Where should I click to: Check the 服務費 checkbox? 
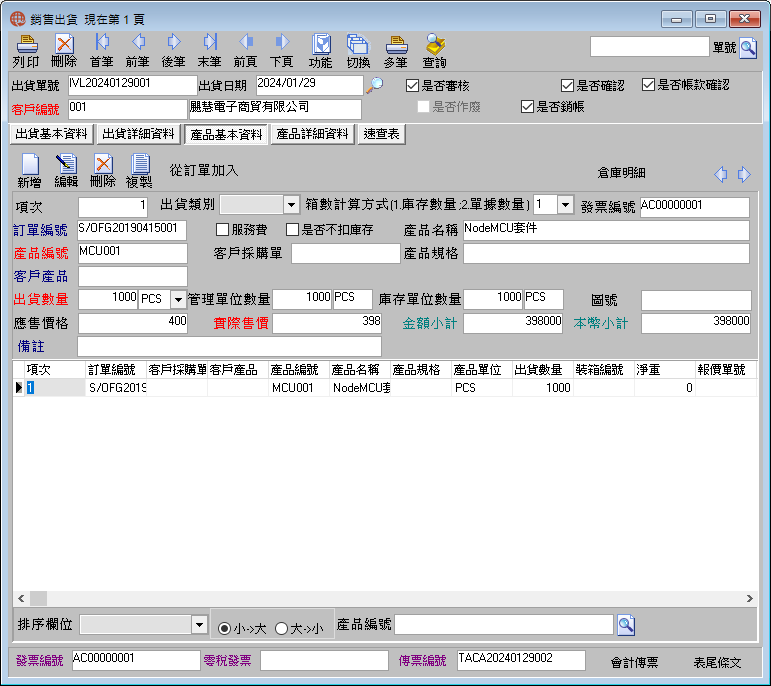click(223, 230)
